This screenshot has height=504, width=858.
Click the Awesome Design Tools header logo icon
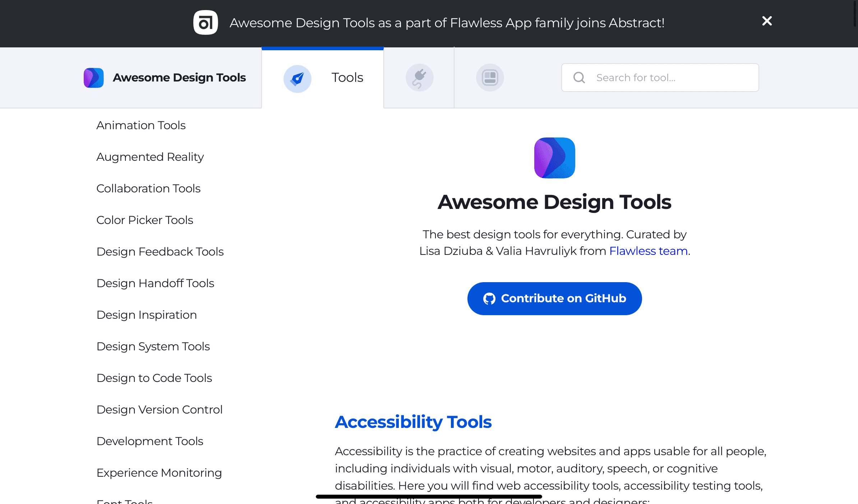point(94,78)
